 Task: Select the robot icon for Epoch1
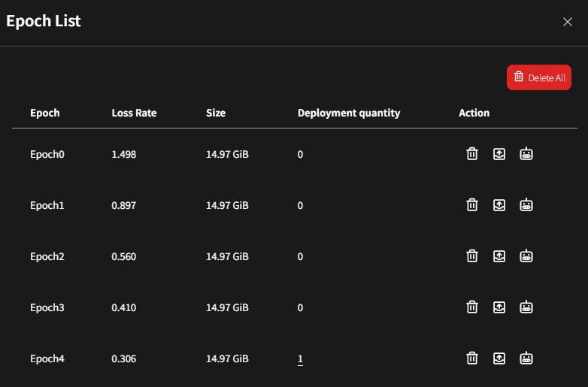pyautogui.click(x=526, y=205)
